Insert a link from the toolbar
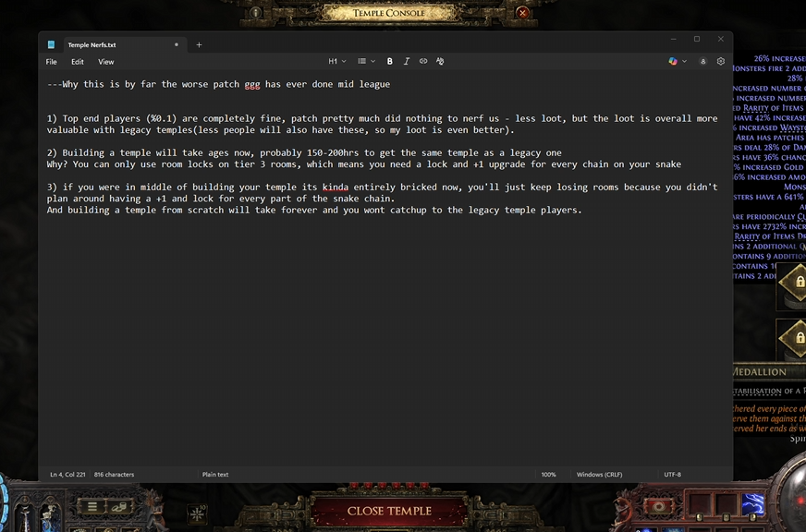Image resolution: width=806 pixels, height=532 pixels. [423, 61]
